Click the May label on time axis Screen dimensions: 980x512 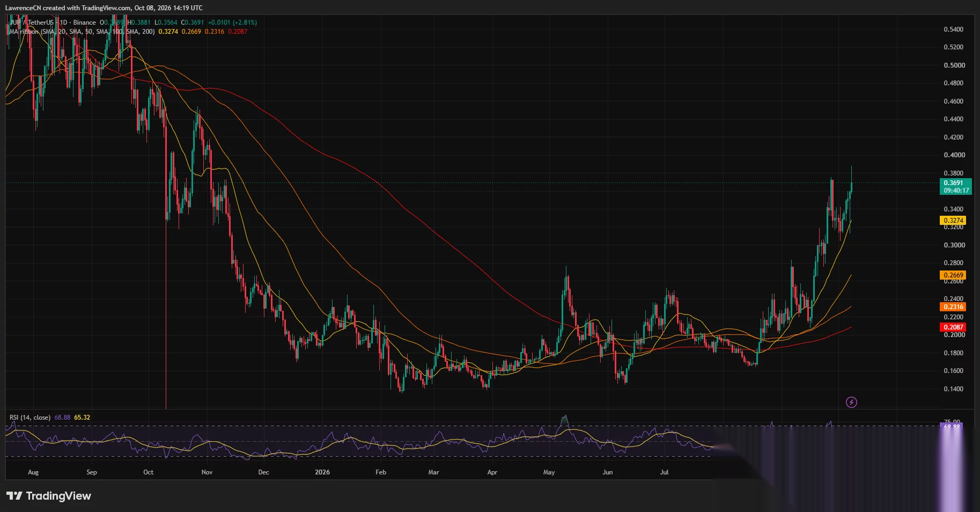pos(549,472)
